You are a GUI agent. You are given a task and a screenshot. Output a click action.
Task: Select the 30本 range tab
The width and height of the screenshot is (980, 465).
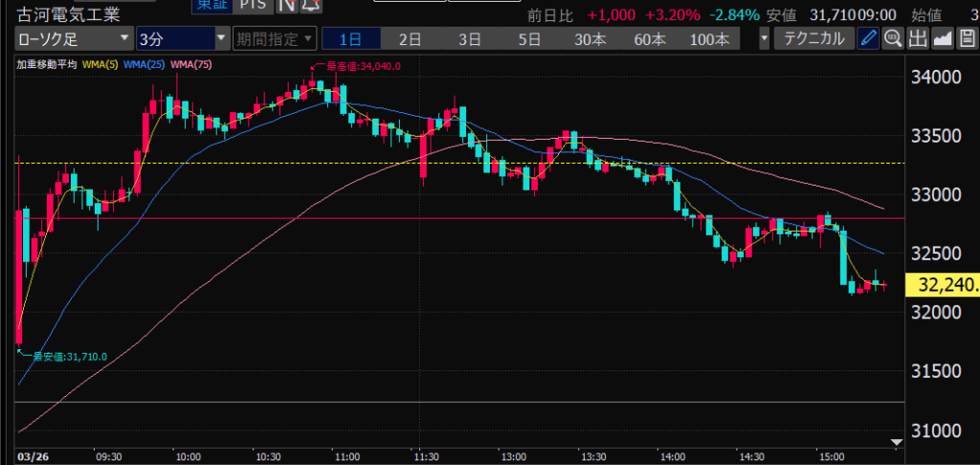589,39
